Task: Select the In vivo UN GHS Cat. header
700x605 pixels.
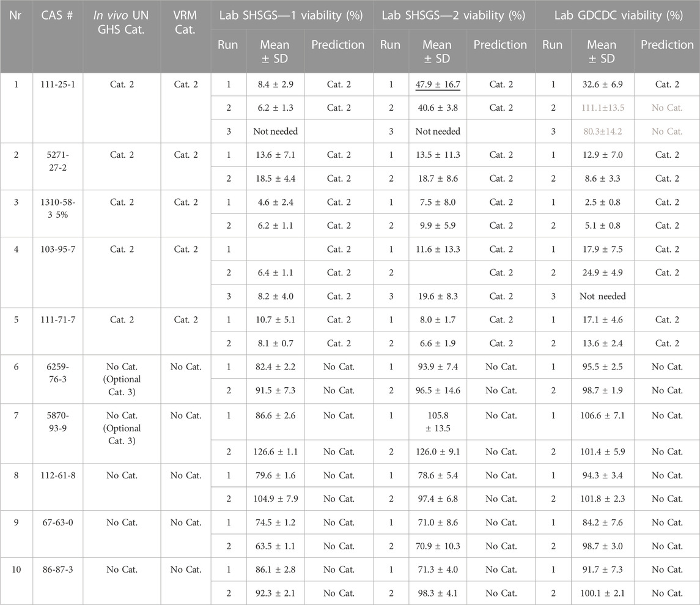Action: 121,23
